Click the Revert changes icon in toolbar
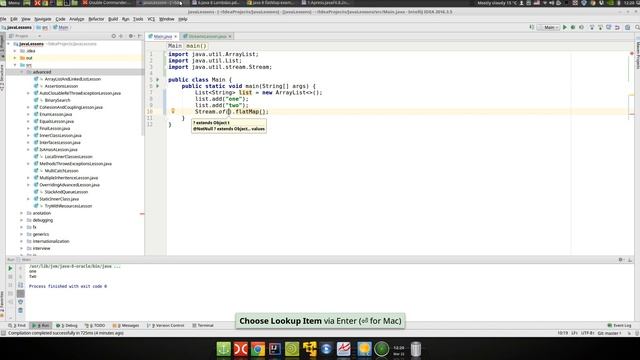Viewport: 640px width, 360px height. [617, 27]
